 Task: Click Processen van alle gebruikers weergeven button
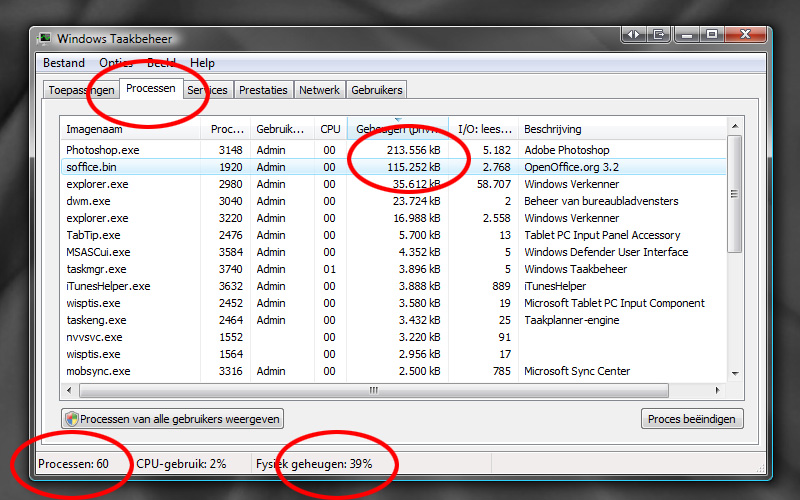click(x=172, y=419)
